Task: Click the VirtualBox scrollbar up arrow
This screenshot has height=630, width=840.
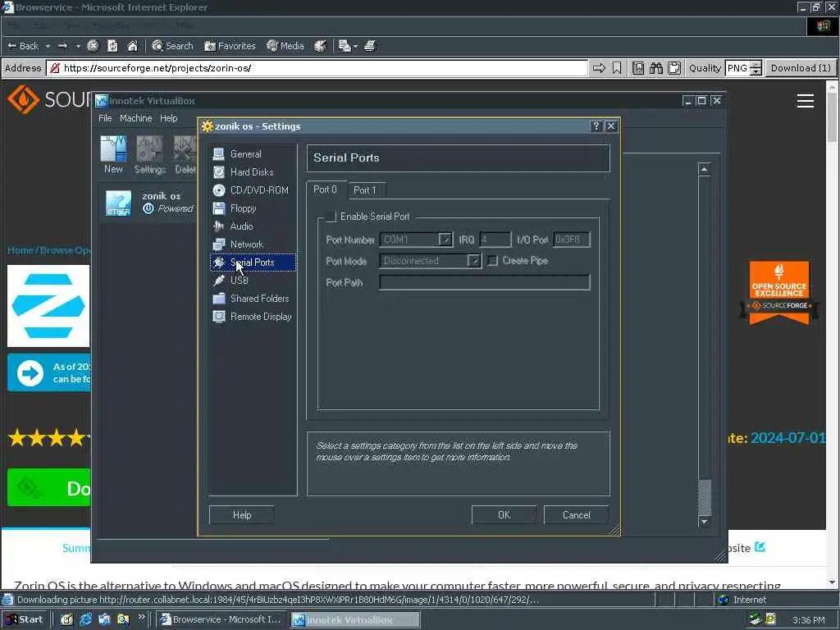Action: click(705, 169)
